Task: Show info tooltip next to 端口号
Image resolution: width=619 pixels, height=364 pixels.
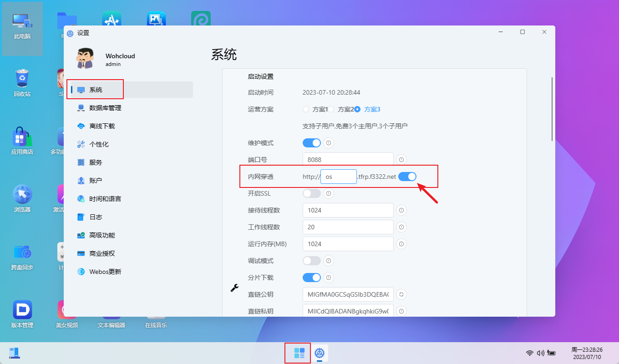Action: click(401, 160)
